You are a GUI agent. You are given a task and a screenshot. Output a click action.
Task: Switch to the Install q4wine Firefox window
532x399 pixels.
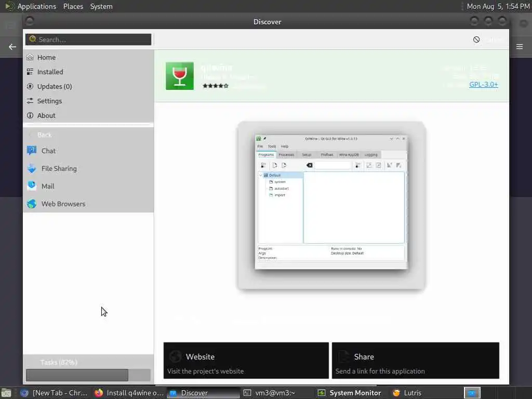(x=129, y=393)
